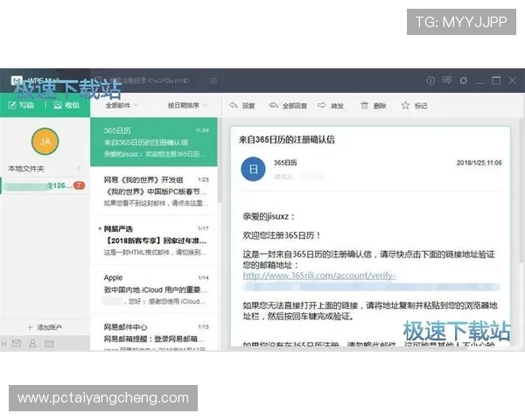Click the hamburger menu icon beside search
Image resolution: width=525 pixels, height=420 pixels.
click(x=213, y=80)
